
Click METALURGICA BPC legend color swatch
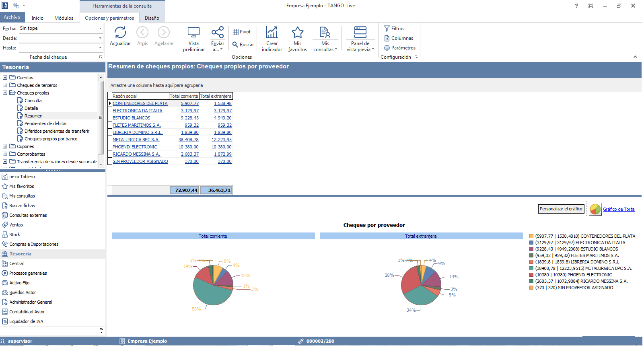[531, 268]
